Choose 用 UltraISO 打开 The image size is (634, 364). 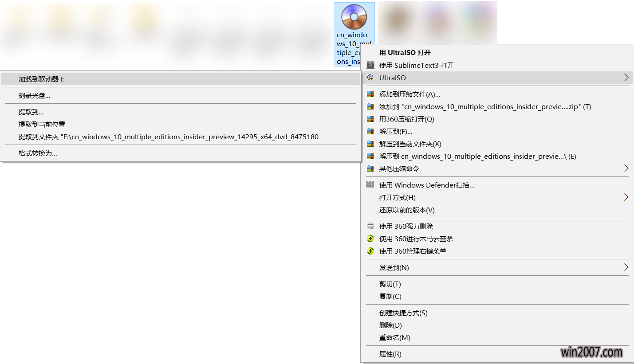(497, 52)
